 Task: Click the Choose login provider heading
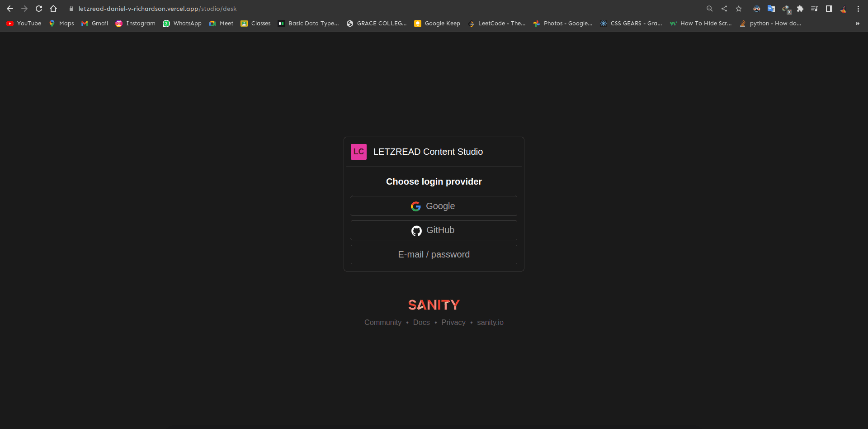[x=434, y=181]
